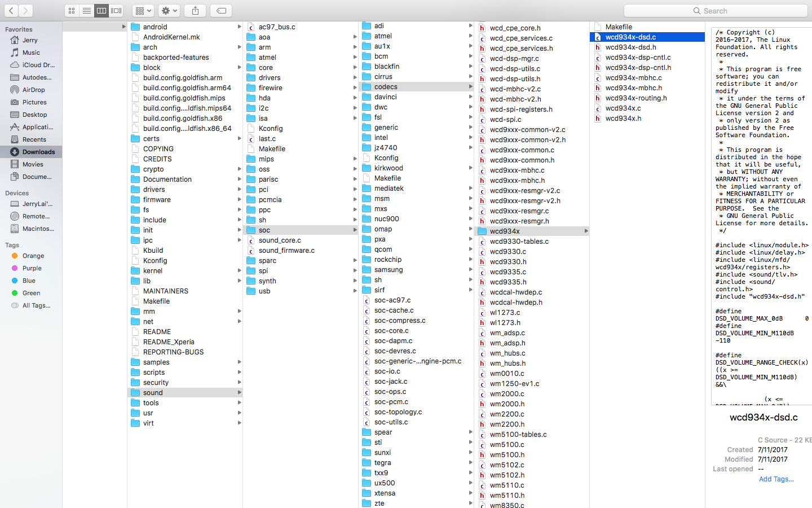
Task: Select the wcd934x.c file
Action: click(x=647, y=108)
